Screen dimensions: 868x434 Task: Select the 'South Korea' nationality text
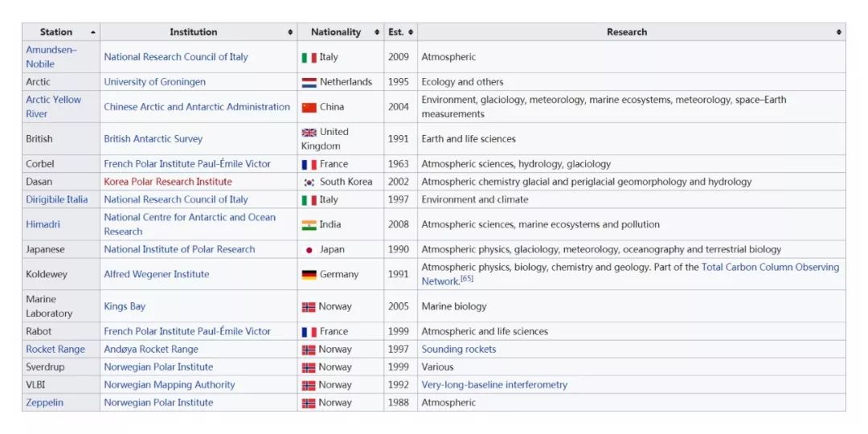click(x=346, y=182)
